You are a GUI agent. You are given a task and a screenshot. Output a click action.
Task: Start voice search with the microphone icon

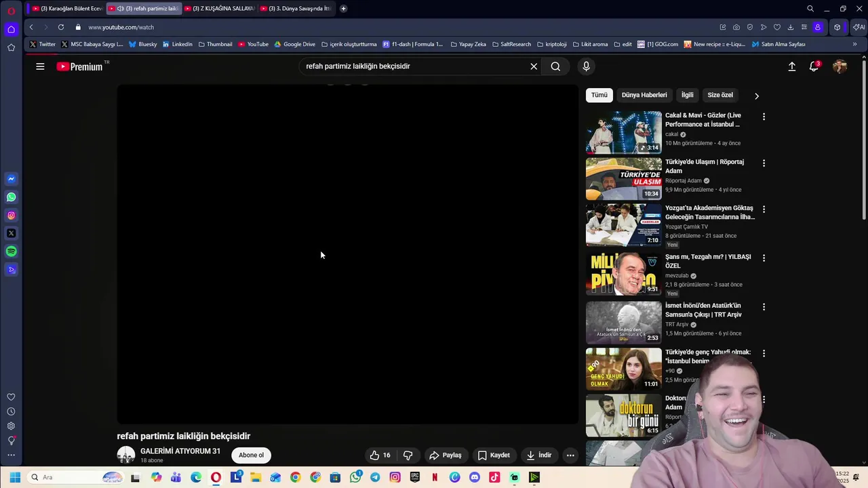pos(587,66)
